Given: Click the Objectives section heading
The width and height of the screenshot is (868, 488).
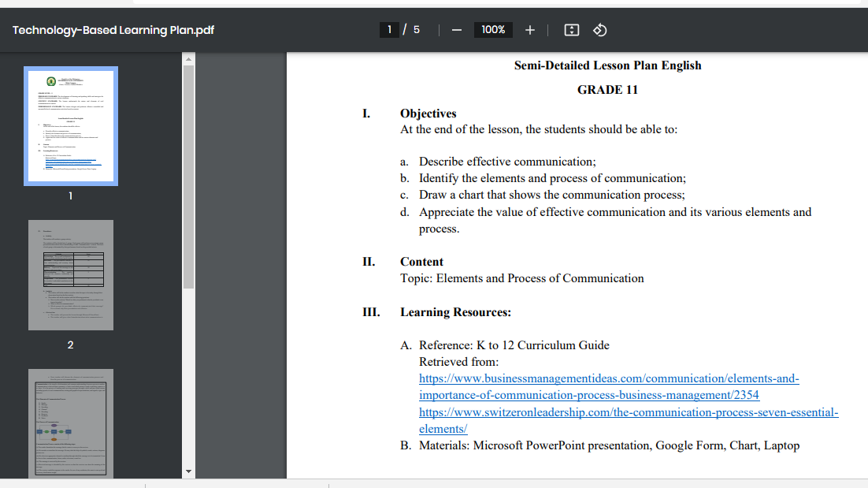Looking at the screenshot, I should click(428, 114).
